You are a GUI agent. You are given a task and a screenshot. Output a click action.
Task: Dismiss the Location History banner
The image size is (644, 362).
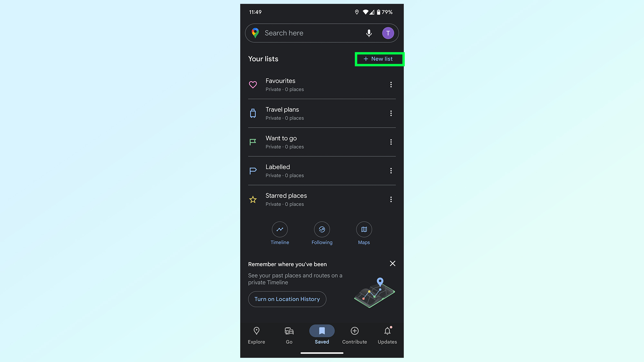(x=392, y=264)
